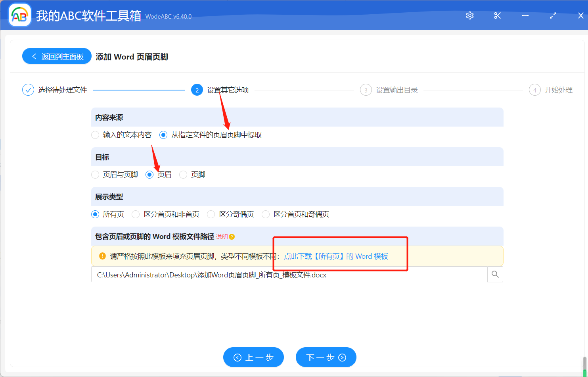Click yellow question-mark help icon beside 说明
This screenshot has height=377, width=588.
coord(232,236)
